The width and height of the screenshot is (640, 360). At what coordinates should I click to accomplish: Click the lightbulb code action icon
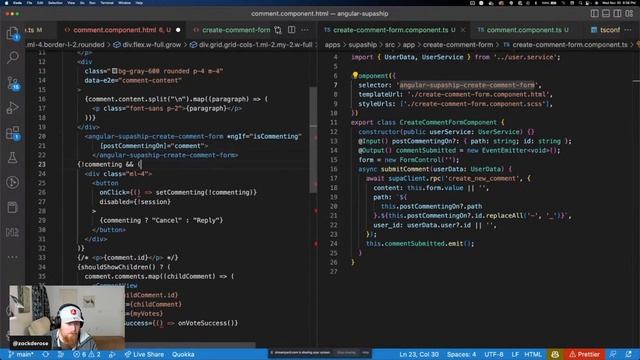[x=355, y=76]
